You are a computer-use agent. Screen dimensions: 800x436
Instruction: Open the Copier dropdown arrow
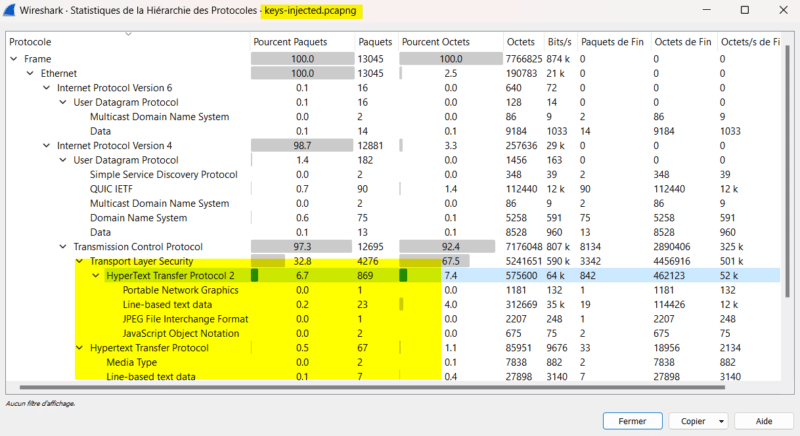[721, 421]
